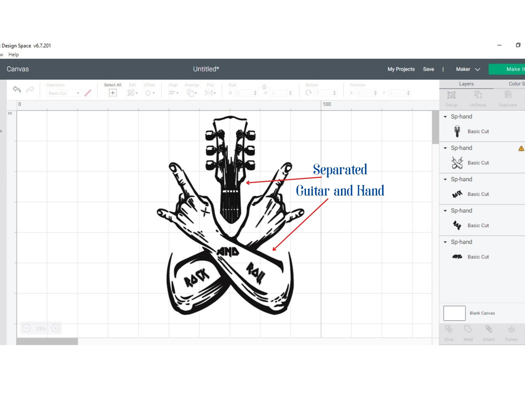This screenshot has width=525, height=420.
Task: Click the Duplicate icon
Action: 508,95
